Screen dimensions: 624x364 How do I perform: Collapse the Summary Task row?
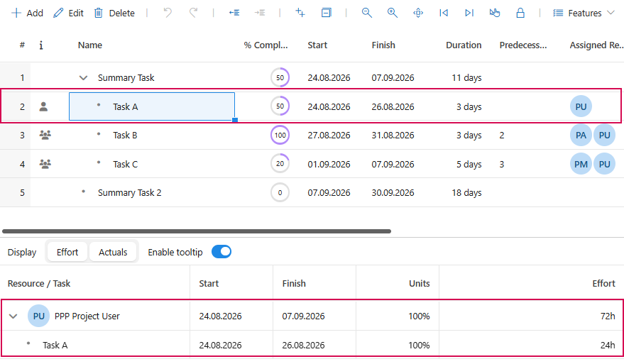83,78
